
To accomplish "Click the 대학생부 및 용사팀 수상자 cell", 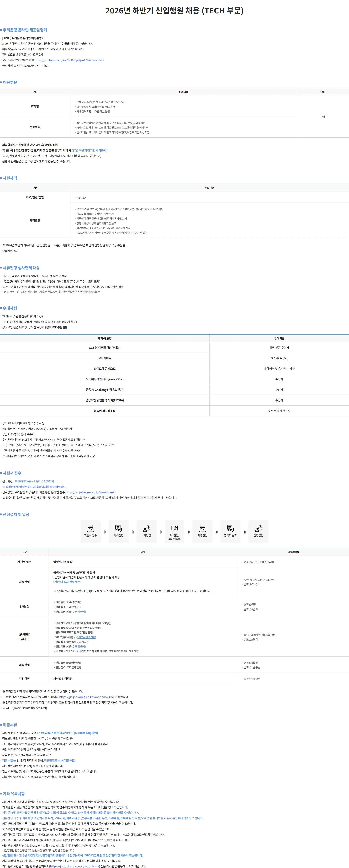I will [279, 369].
